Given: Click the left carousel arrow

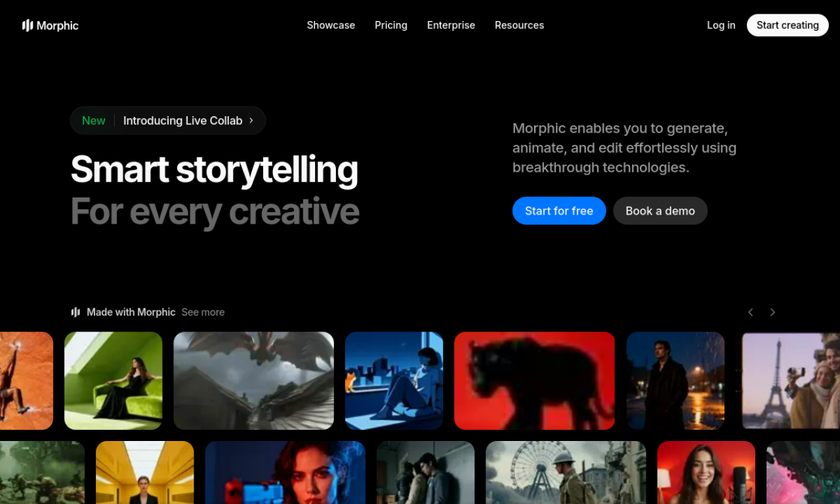Looking at the screenshot, I should pos(750,312).
